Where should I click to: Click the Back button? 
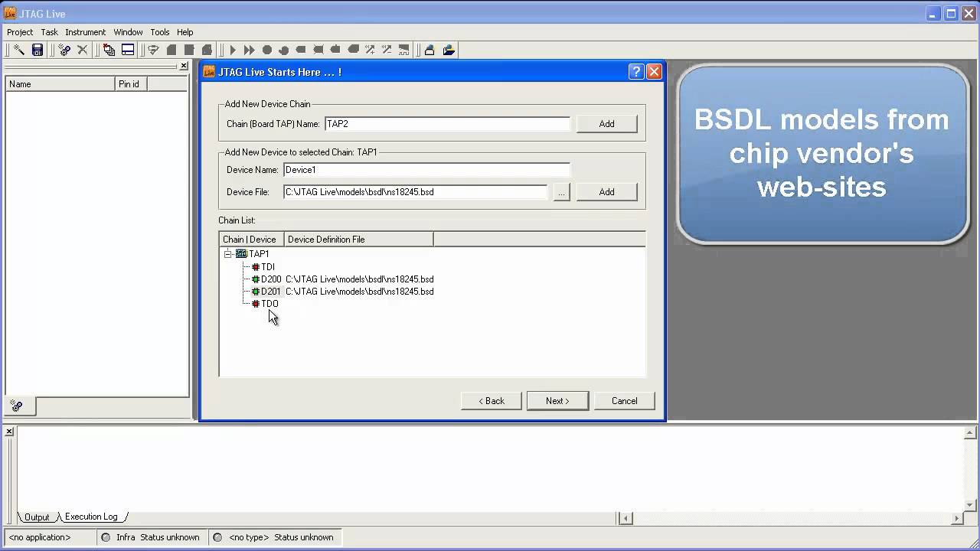click(x=492, y=401)
